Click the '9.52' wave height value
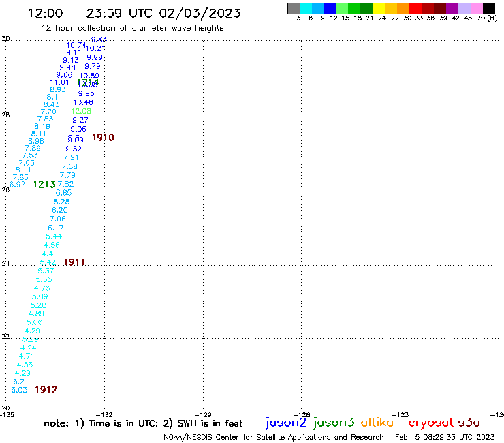This screenshot has width=504, height=443. (x=74, y=149)
